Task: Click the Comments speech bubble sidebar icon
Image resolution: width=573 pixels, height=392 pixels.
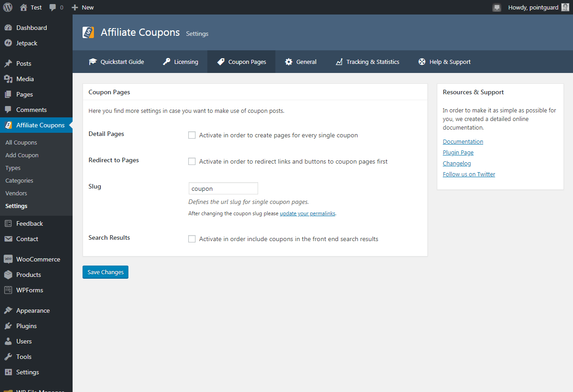Action: click(8, 110)
